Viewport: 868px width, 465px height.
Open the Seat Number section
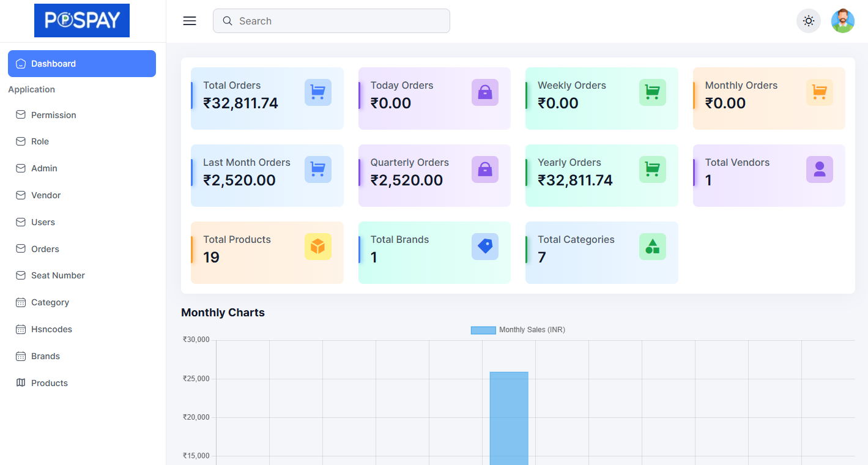(57, 275)
